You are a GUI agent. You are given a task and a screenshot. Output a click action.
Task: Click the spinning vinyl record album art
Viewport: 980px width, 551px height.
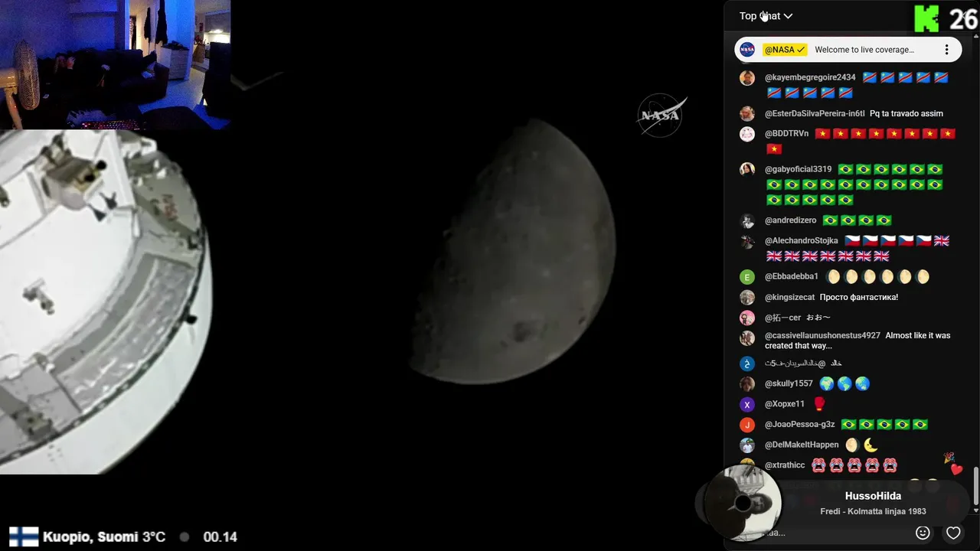(742, 503)
